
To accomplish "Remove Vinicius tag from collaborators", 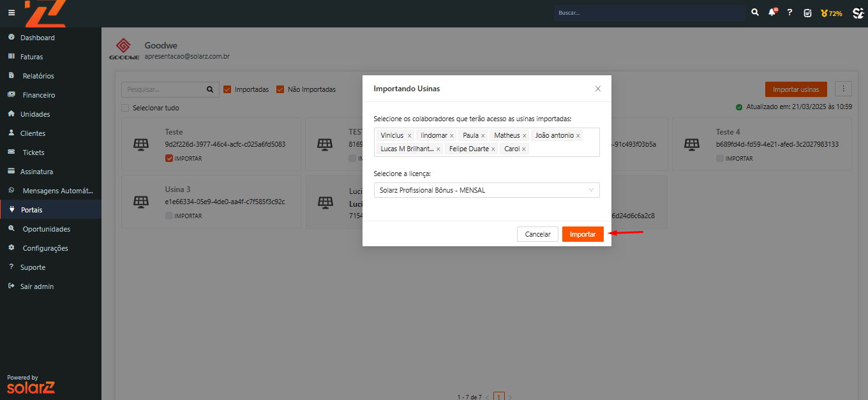I will 409,136.
